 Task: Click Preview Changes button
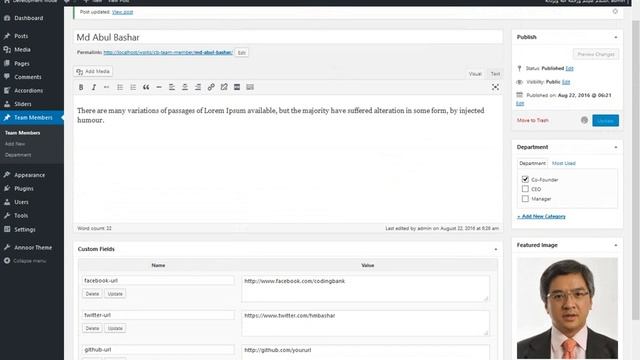[x=596, y=54]
